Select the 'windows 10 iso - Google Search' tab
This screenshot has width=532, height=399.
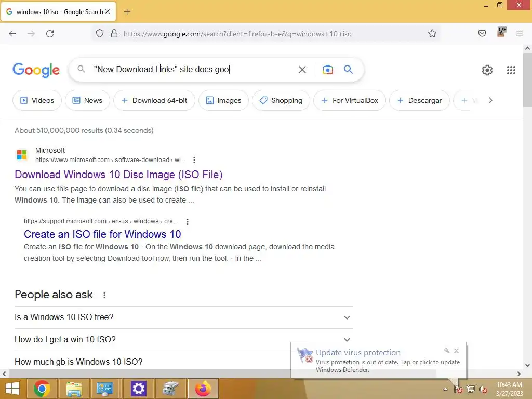[58, 11]
